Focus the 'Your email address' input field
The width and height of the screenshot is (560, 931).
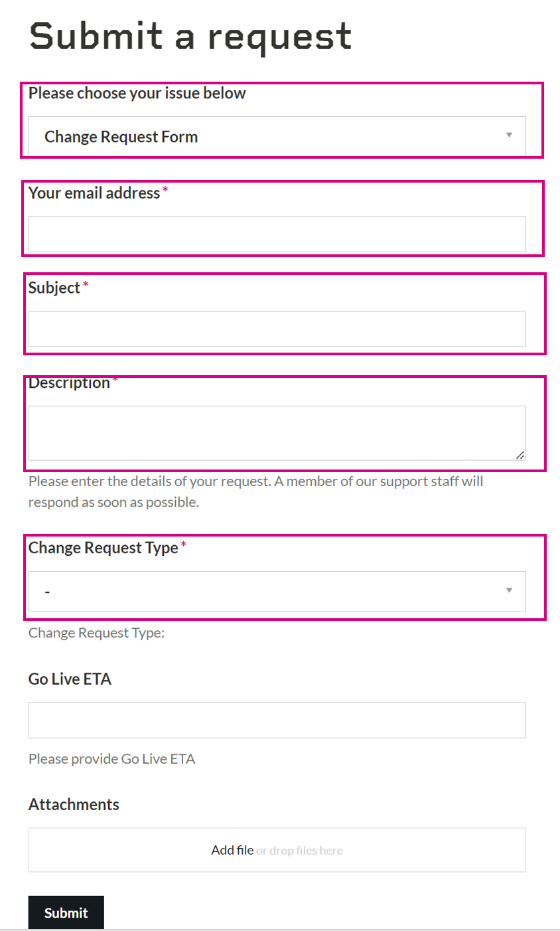277,234
